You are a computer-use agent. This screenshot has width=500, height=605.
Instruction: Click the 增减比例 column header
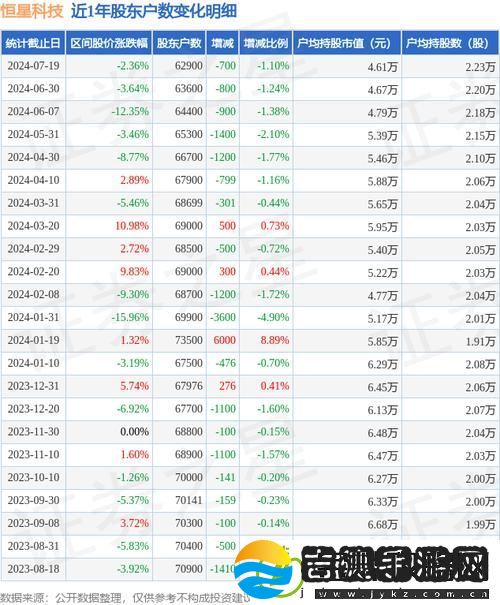coord(266,43)
